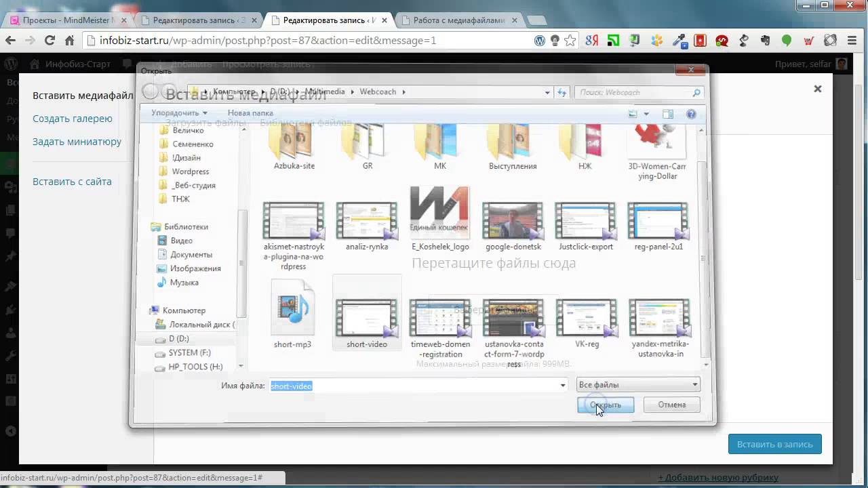This screenshot has height=488, width=868.
Task: Select the VK-reg video file
Action: 586,323
